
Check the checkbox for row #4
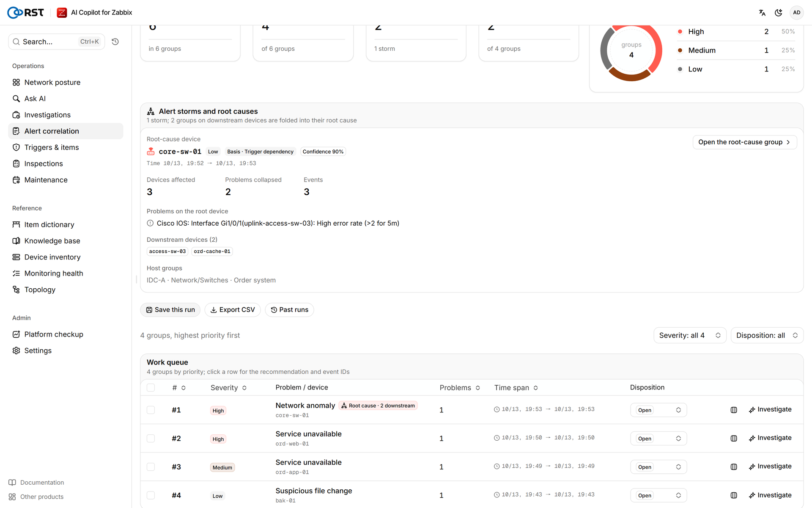point(151,495)
